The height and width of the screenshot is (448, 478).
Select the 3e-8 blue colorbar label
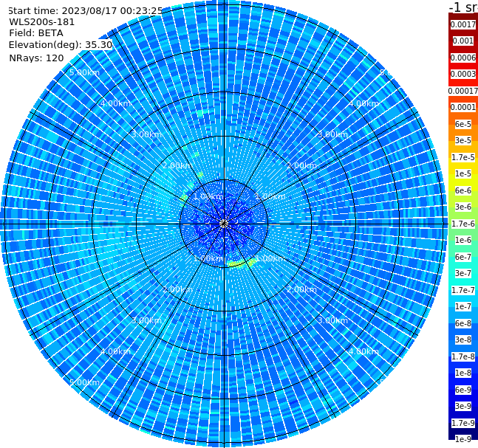click(463, 340)
